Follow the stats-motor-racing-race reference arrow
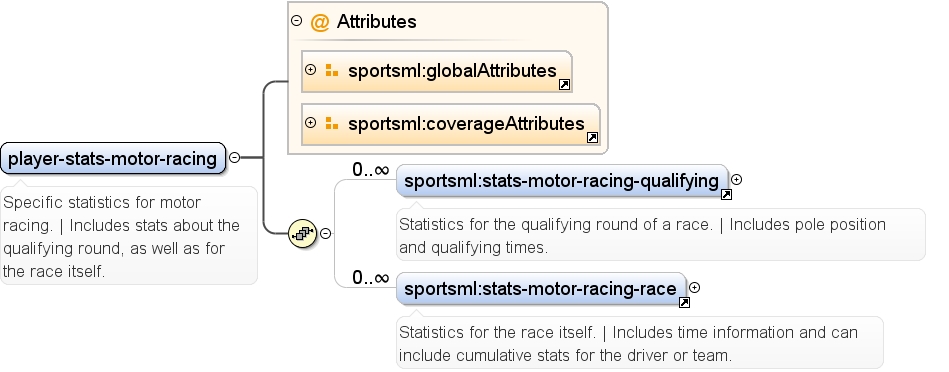 [x=684, y=302]
